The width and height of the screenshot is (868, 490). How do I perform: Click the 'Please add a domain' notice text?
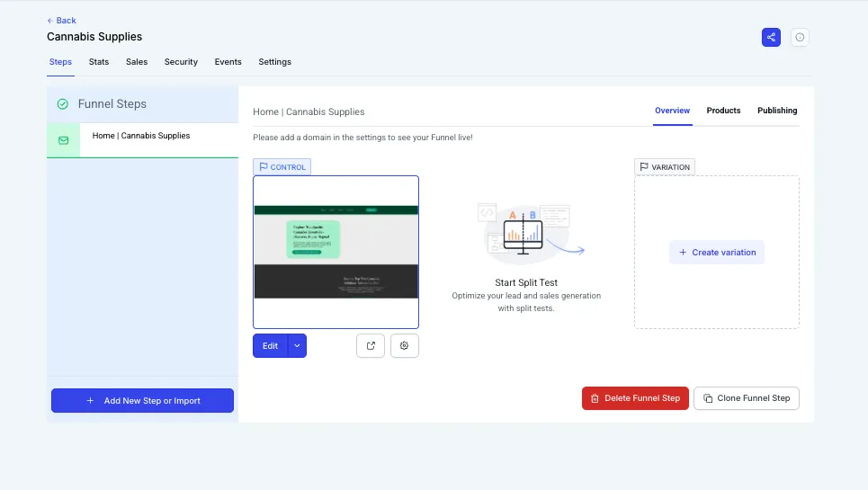(x=362, y=138)
